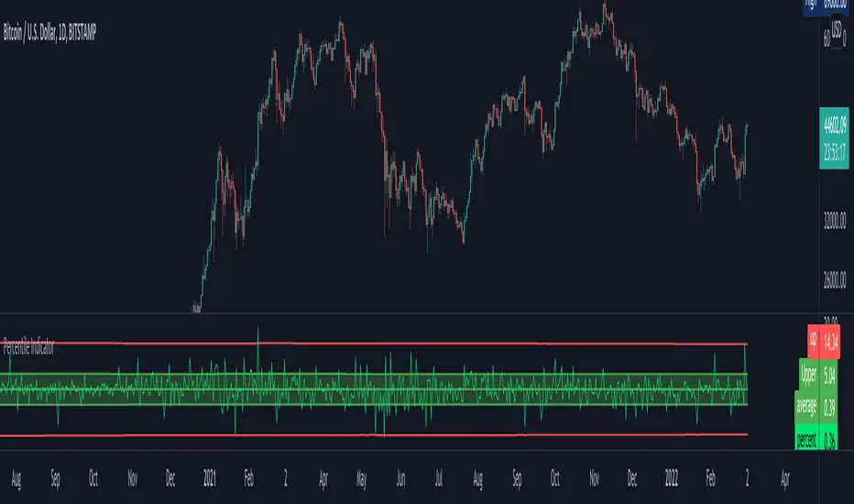Click the 2021 label on the time axis
Image resolution: width=854 pixels, height=504 pixels.
[210, 478]
